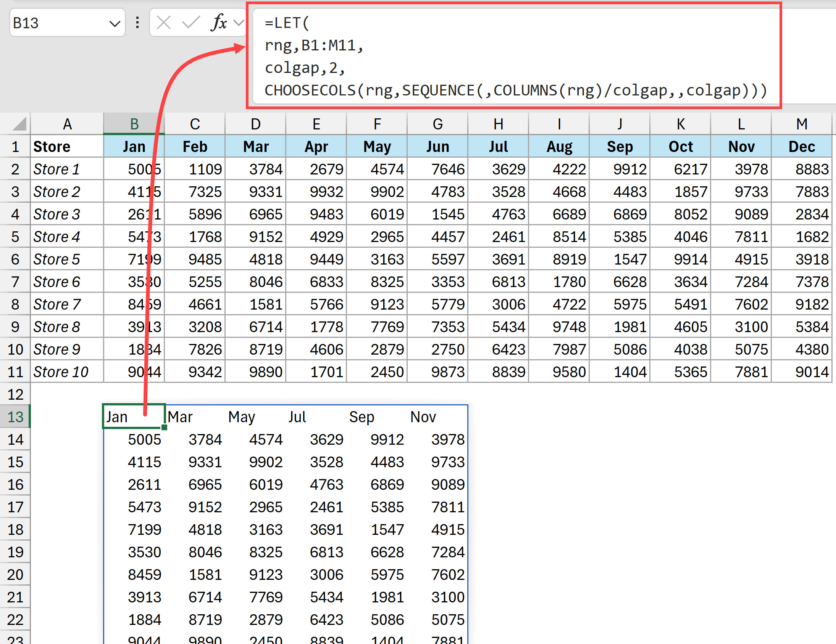Image resolution: width=836 pixels, height=644 pixels.
Task: Click the Cancel (X) icon in formula bar
Action: [x=164, y=23]
